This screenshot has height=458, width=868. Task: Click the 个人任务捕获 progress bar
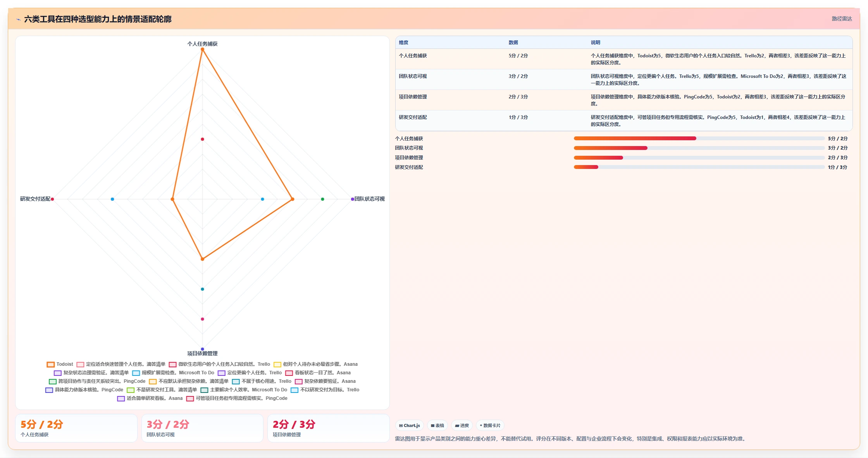(x=699, y=138)
